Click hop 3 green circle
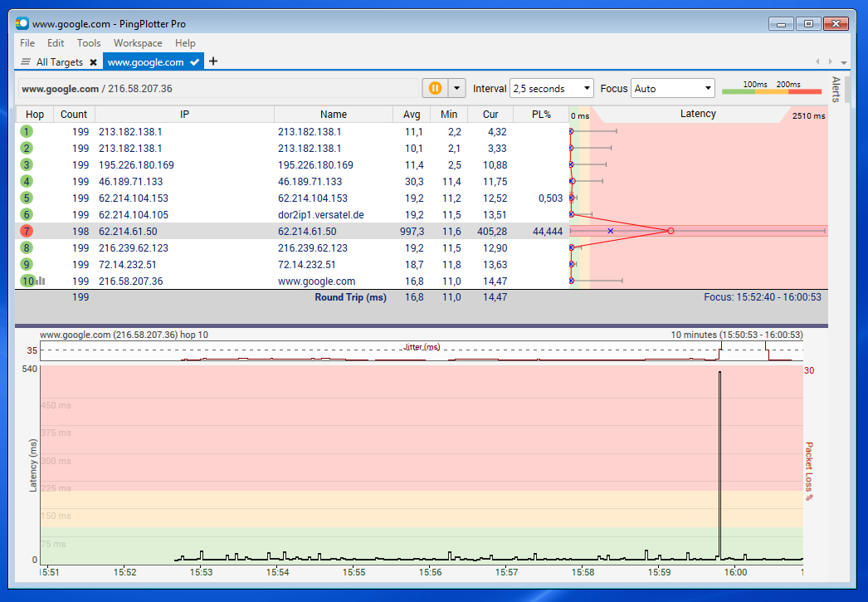This screenshot has height=602, width=868. 27,164
